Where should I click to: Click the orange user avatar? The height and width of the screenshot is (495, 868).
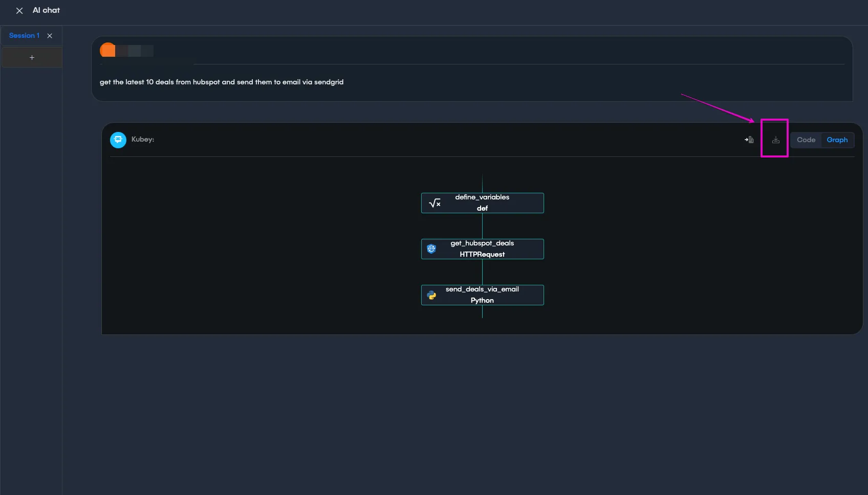click(x=107, y=50)
